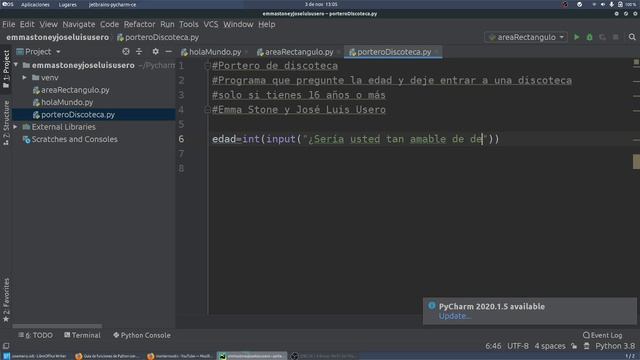Click line:column indicator 6:46

[493, 346]
